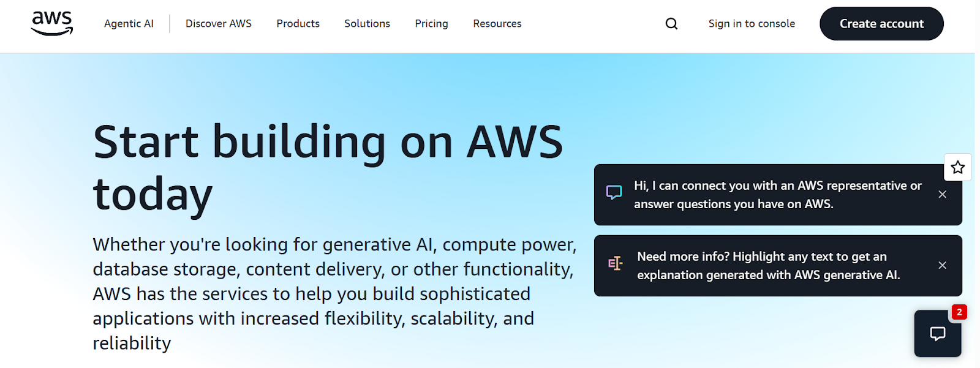This screenshot has width=980, height=368.
Task: Expand the Solutions menu
Action: tap(366, 23)
